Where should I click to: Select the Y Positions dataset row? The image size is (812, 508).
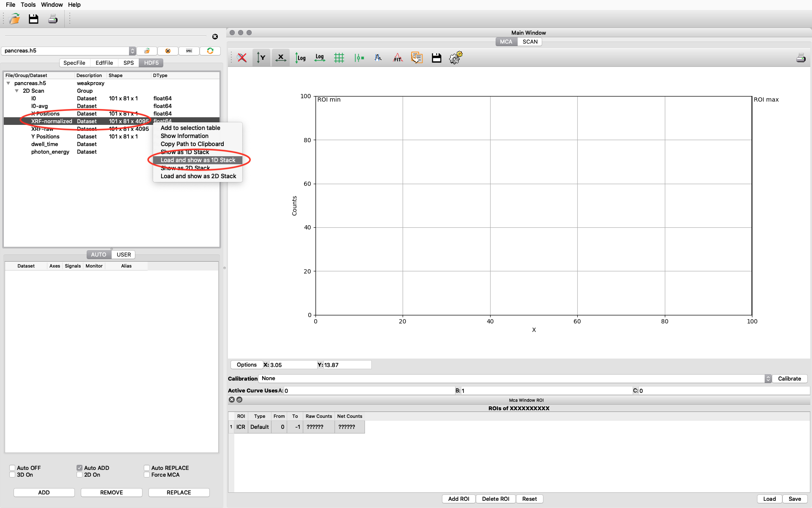coord(112,137)
